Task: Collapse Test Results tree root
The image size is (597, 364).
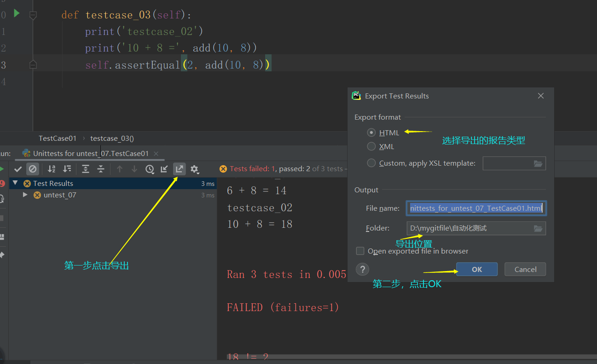Action: tap(15, 183)
